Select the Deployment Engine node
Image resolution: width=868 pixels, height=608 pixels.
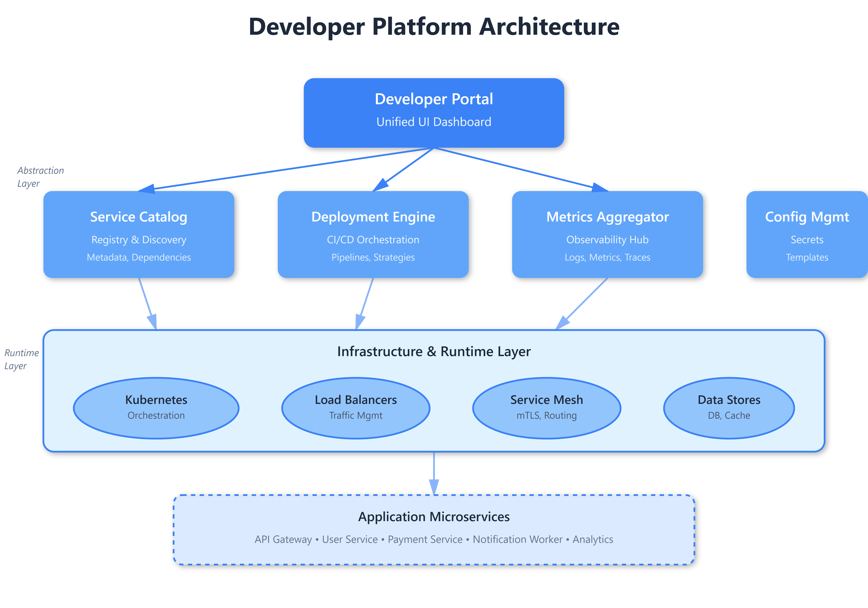(x=373, y=234)
